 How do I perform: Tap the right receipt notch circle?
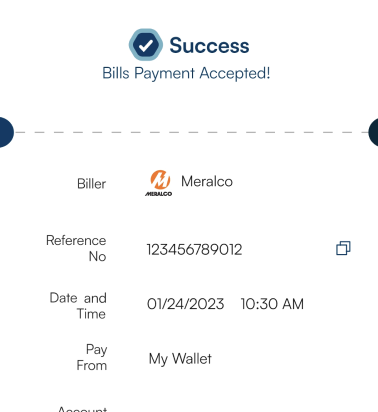(373, 132)
